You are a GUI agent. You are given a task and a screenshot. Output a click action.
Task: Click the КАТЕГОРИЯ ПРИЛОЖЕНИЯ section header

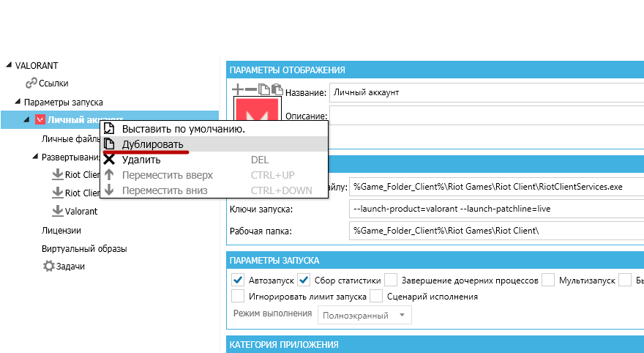[435, 344]
